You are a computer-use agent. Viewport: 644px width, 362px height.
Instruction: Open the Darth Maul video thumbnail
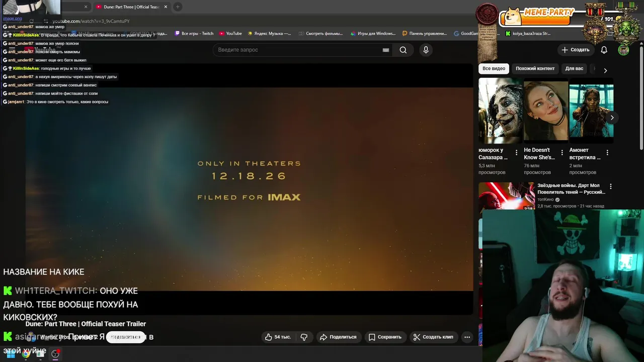click(x=506, y=196)
